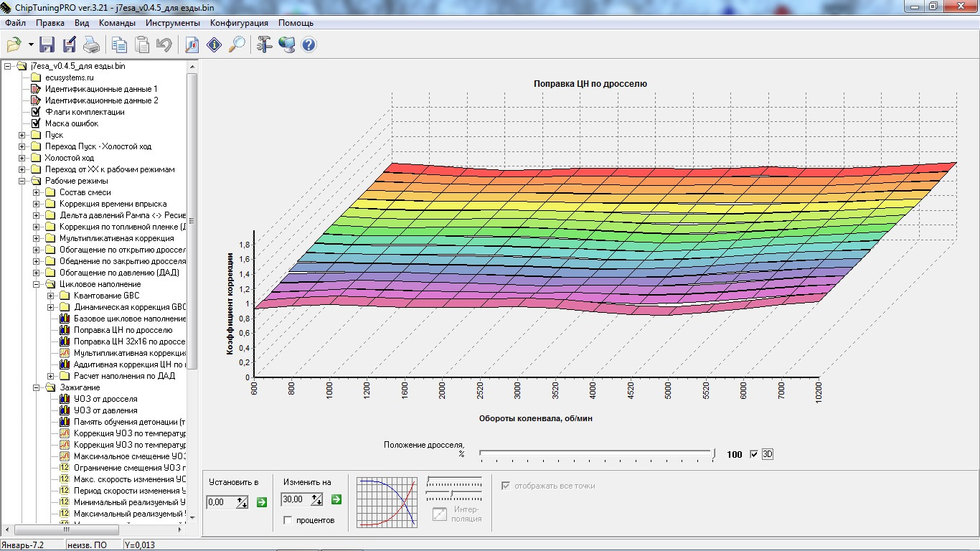
Task: Open the 'Конфигурация' menu
Action: point(240,23)
